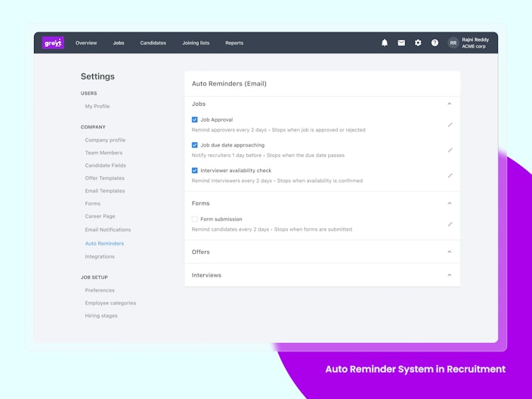Open Email Templates settings
The image size is (532, 399).
click(x=105, y=190)
